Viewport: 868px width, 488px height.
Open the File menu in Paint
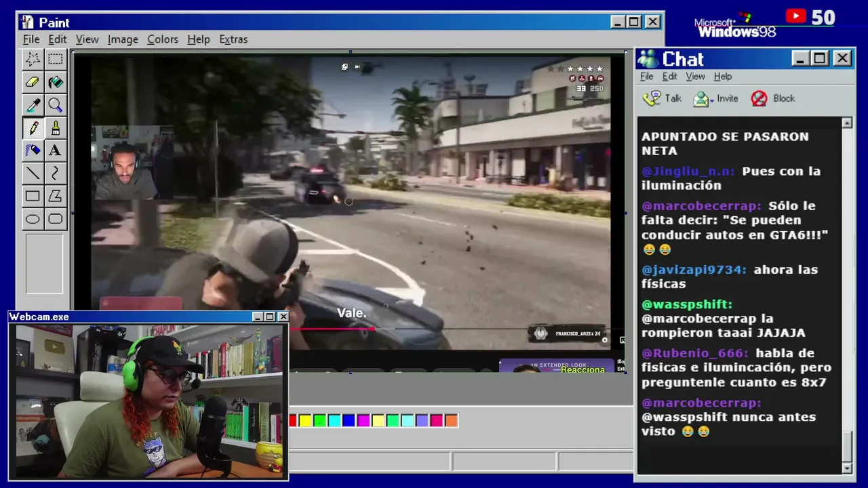[31, 39]
